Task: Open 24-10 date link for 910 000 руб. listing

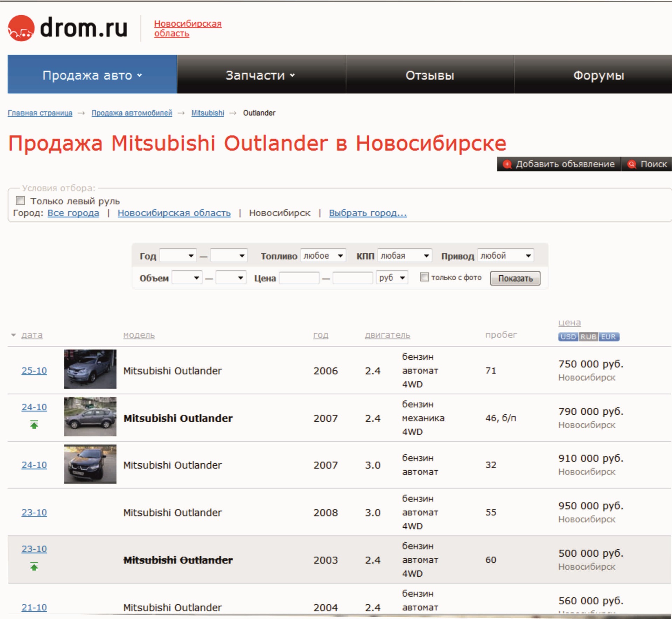Action: click(34, 465)
